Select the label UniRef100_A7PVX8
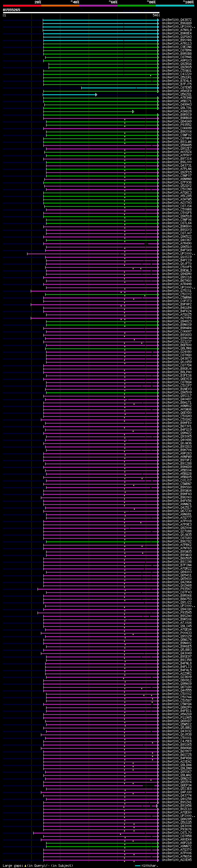 [x=177, y=521]
